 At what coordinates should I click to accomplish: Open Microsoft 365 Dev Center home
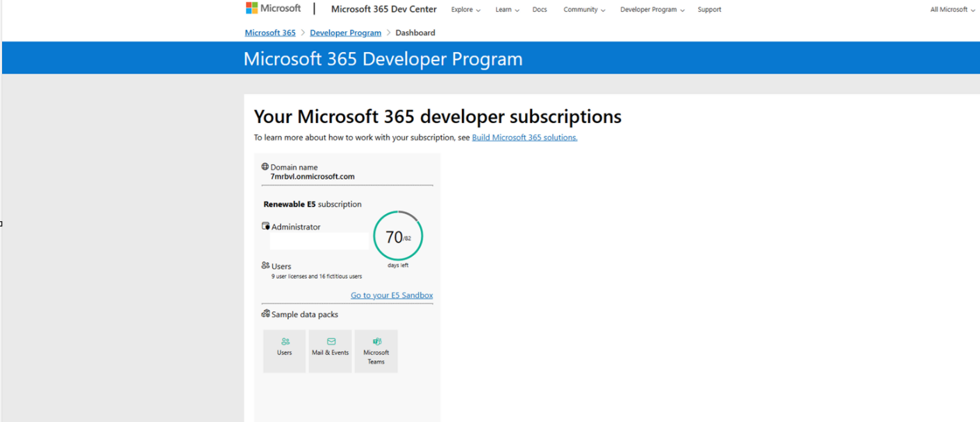click(x=384, y=9)
